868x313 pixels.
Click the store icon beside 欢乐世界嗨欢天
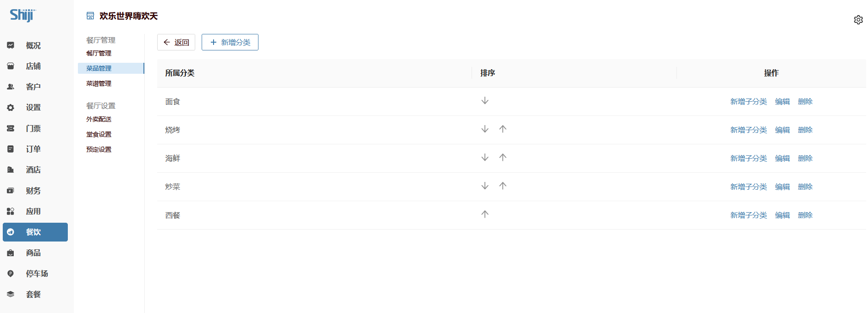tap(90, 16)
